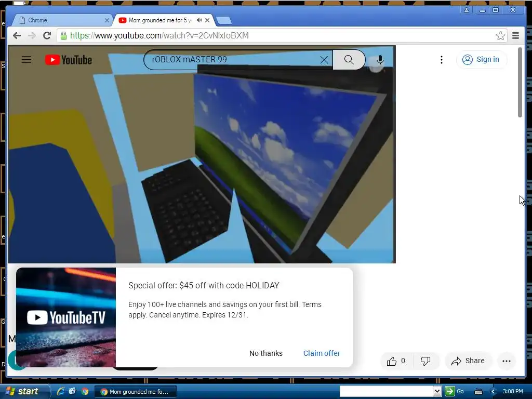Dismiss the offer with No thanks
Image resolution: width=532 pixels, height=399 pixels.
coord(265,353)
